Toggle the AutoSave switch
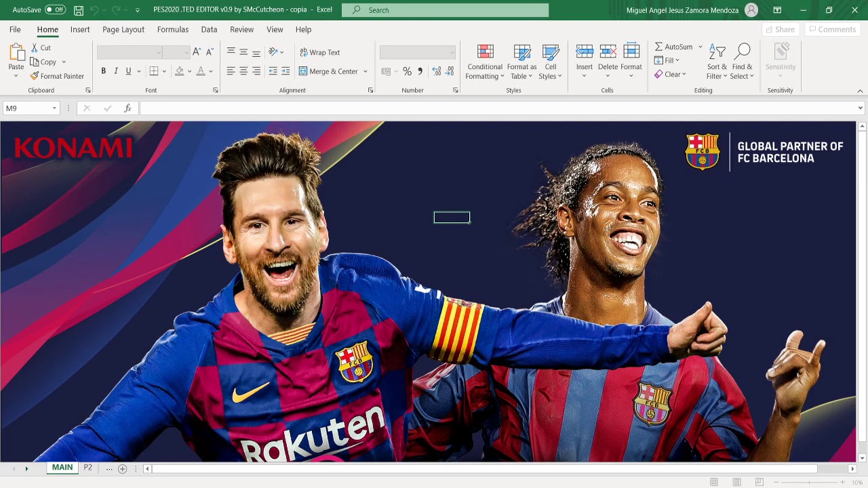Image resolution: width=868 pixels, height=488 pixels. 55,10
